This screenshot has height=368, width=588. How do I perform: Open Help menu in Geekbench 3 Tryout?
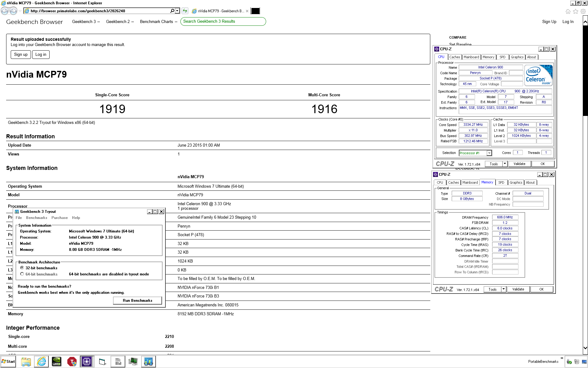click(76, 218)
